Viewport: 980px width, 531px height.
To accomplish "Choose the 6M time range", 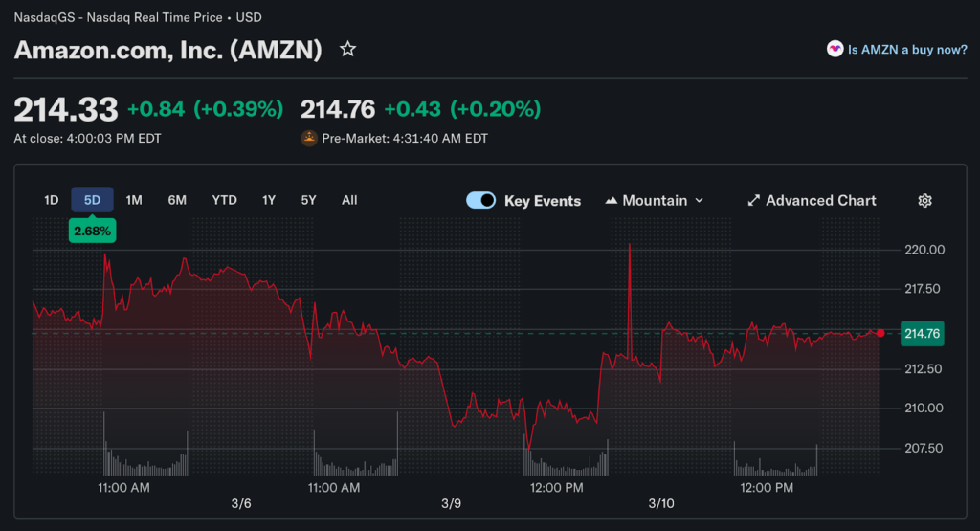I will pyautogui.click(x=177, y=200).
